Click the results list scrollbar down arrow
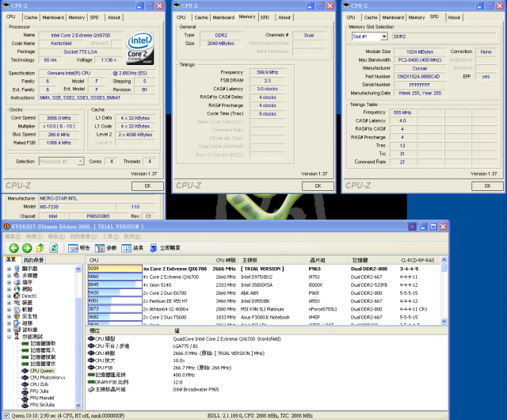Viewport: 507px width, 420px height. (444, 321)
